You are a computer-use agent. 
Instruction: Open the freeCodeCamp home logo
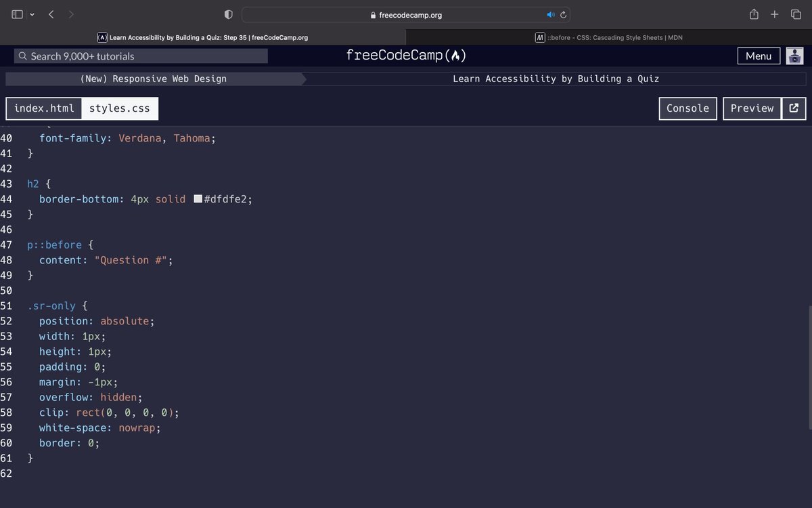click(x=406, y=56)
